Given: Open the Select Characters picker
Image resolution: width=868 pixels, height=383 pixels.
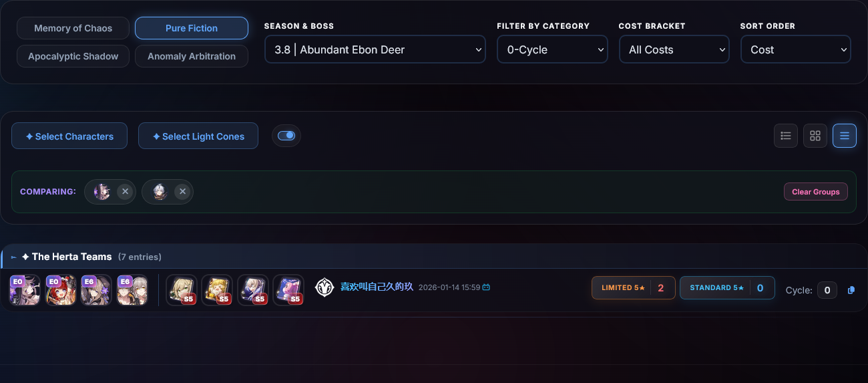Looking at the screenshot, I should coord(69,136).
